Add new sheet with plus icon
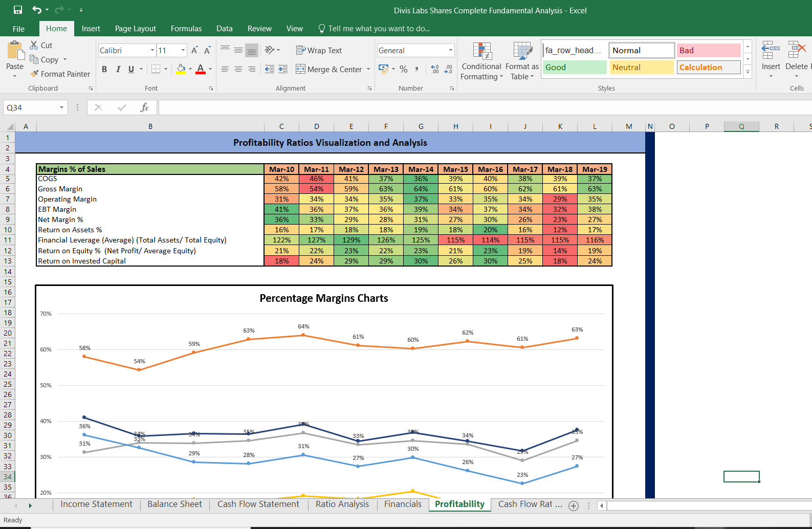Screen dimensions: 812x529 [574, 505]
